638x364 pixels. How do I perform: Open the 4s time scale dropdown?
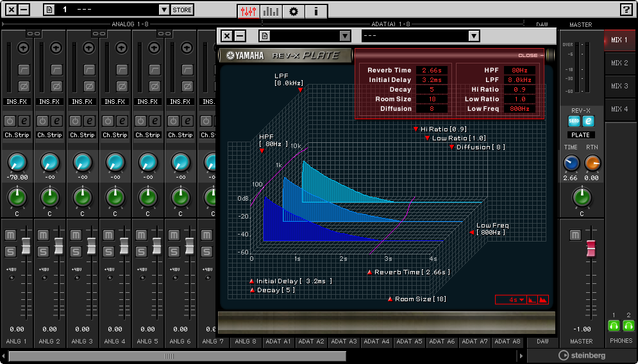[x=511, y=300]
